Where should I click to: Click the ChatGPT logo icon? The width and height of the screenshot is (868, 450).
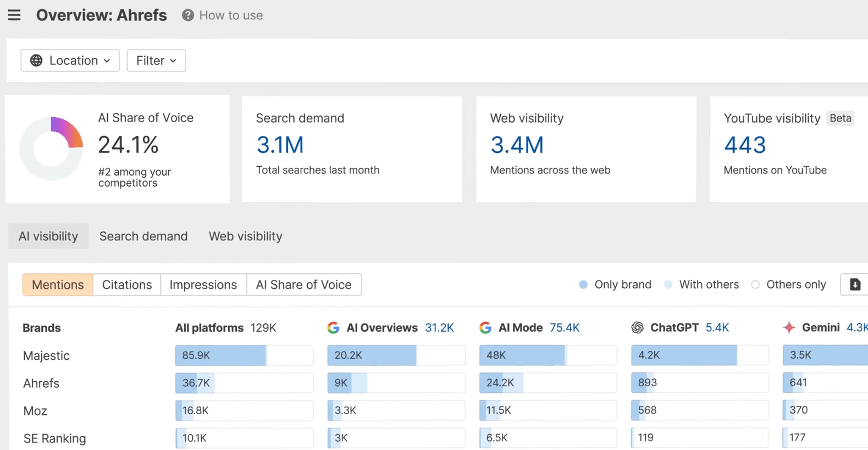638,328
